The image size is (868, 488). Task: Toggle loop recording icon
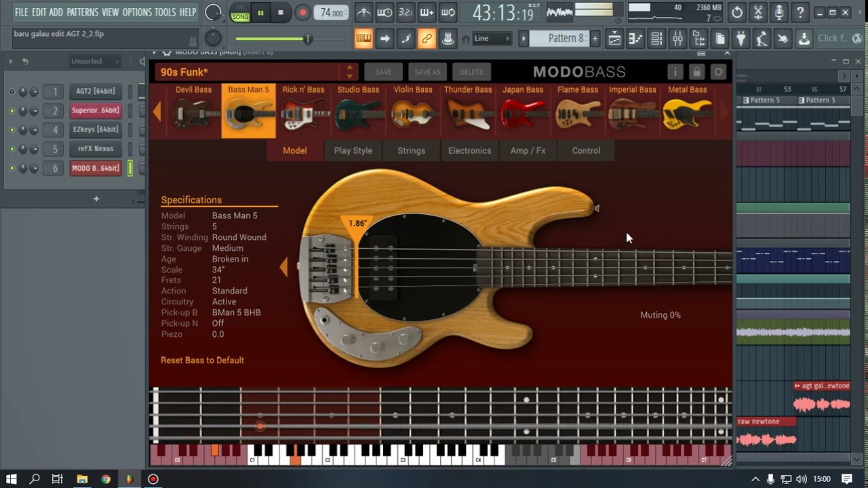(448, 13)
